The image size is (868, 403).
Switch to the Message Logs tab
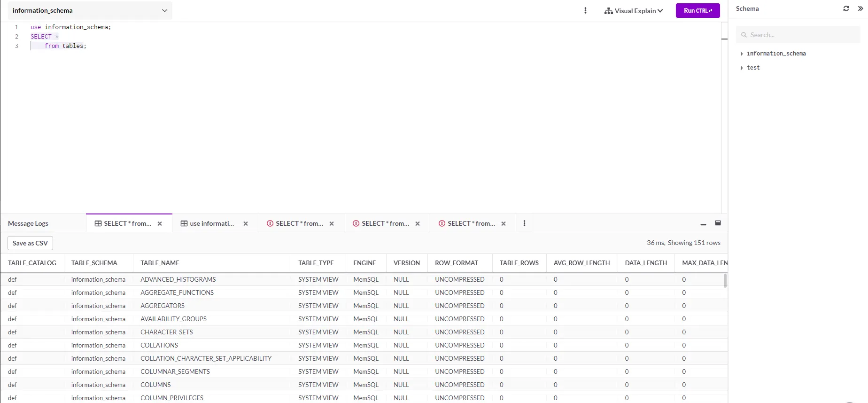pyautogui.click(x=28, y=223)
